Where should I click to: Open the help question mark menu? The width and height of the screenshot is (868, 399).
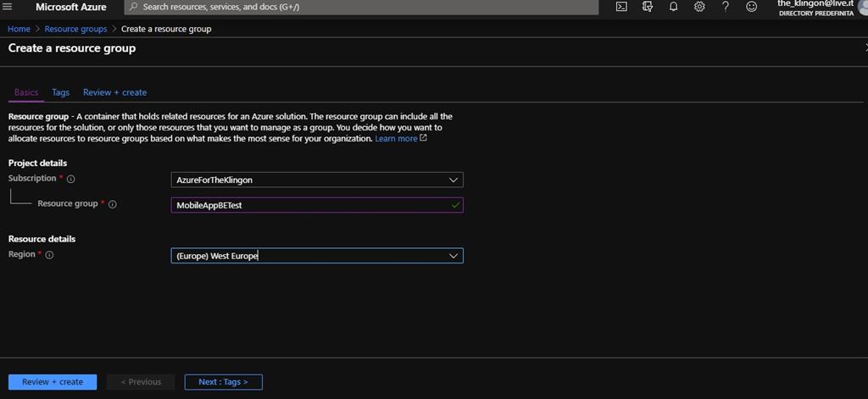coord(726,7)
